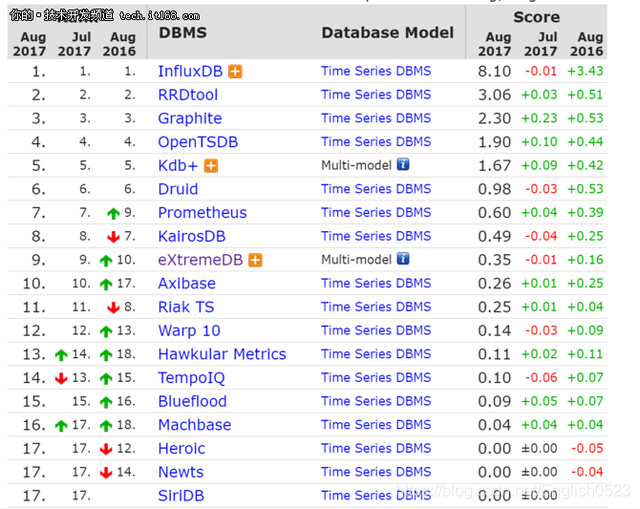Click the Graphite score value 2.30
This screenshot has height=509, width=640.
pos(494,118)
